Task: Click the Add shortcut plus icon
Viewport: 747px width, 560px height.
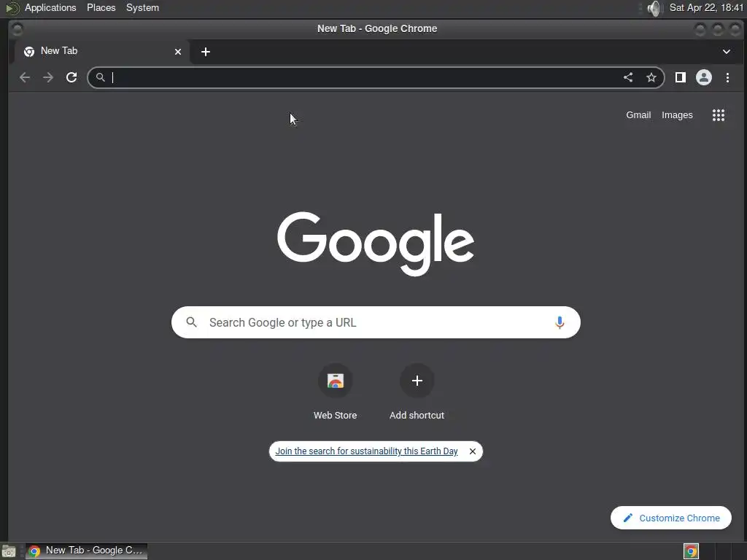Action: tap(417, 381)
